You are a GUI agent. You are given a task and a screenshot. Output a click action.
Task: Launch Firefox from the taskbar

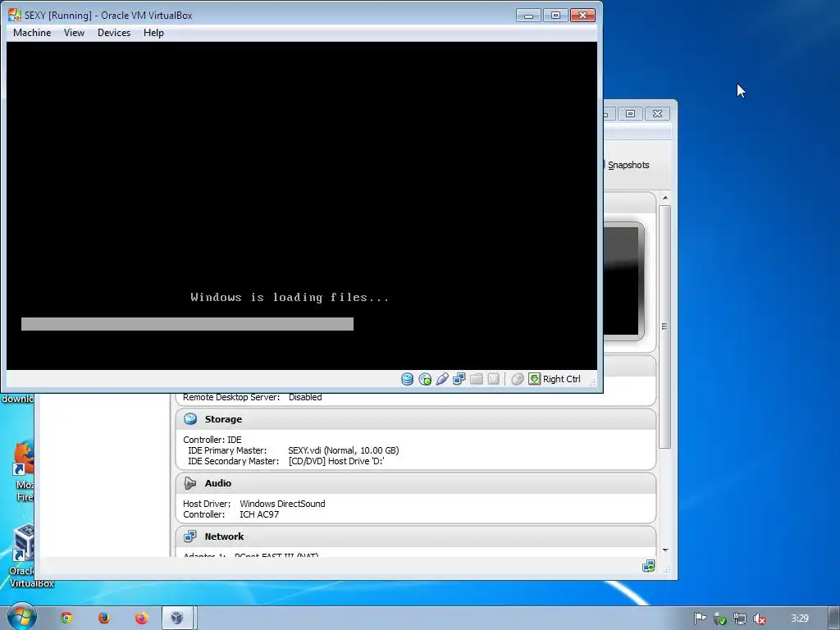click(x=104, y=619)
